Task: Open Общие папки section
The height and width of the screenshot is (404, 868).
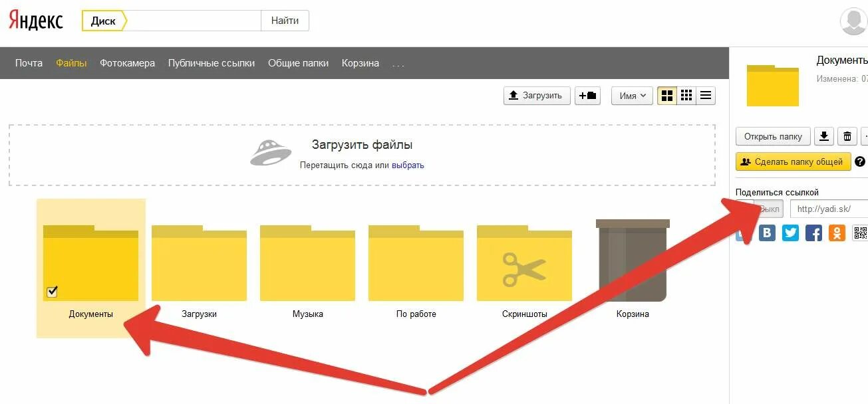Action: tap(299, 63)
